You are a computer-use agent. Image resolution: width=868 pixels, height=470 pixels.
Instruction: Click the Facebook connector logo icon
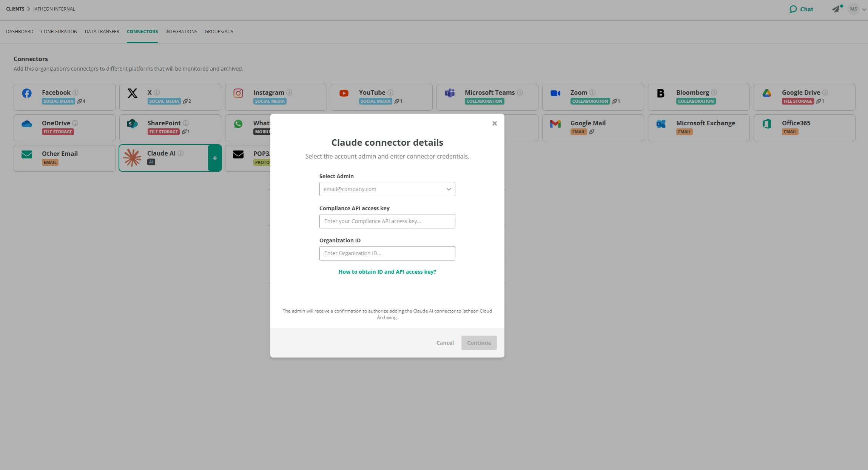click(x=27, y=93)
